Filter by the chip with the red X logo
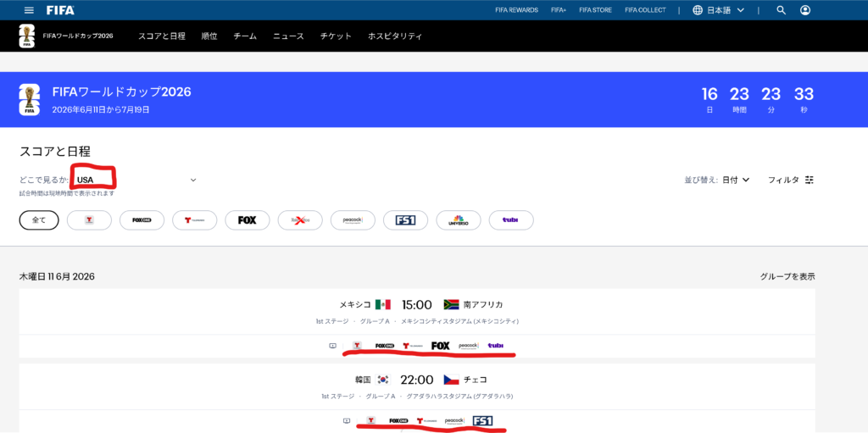This screenshot has width=868, height=433. (x=301, y=219)
